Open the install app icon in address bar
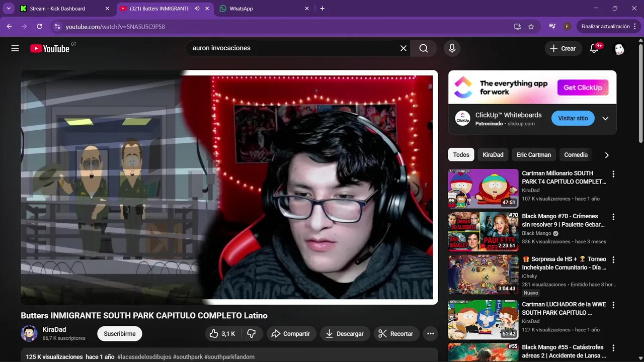The height and width of the screenshot is (362, 644). pos(517,26)
